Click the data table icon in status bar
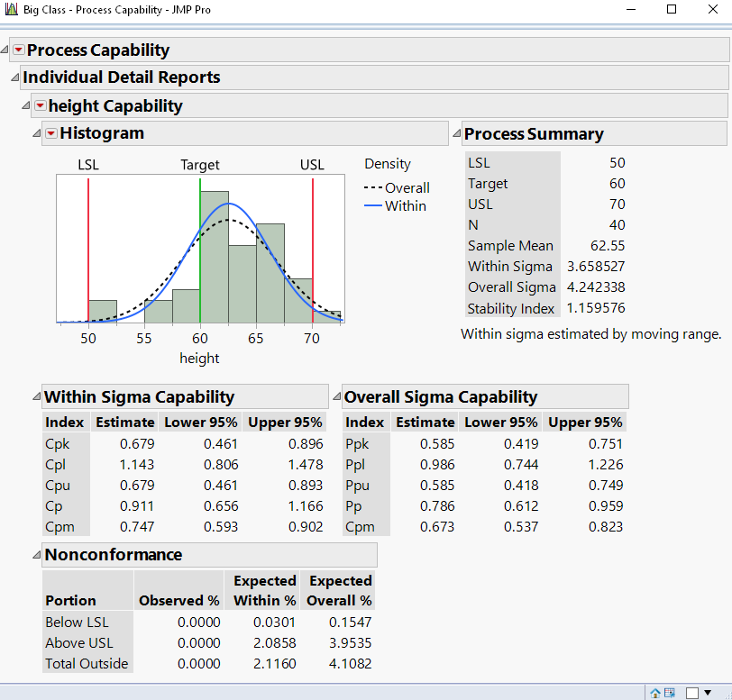The height and width of the screenshot is (700, 732). [670, 693]
